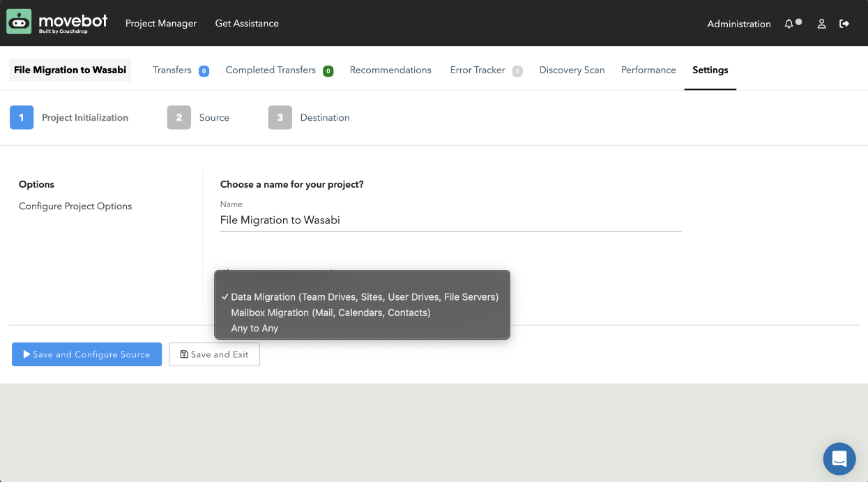
Task: Click the project Name input field
Action: click(x=450, y=220)
